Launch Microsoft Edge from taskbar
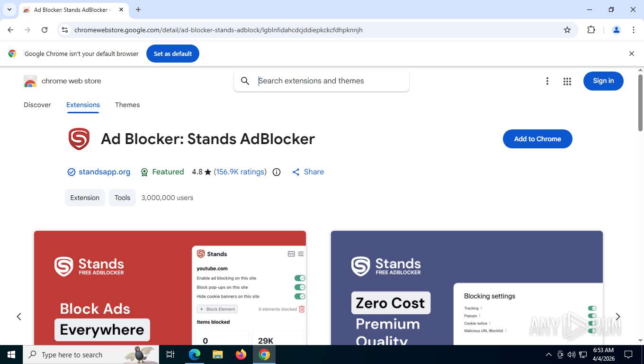Viewport: 644px width, 364px height. pyautogui.click(x=195, y=355)
